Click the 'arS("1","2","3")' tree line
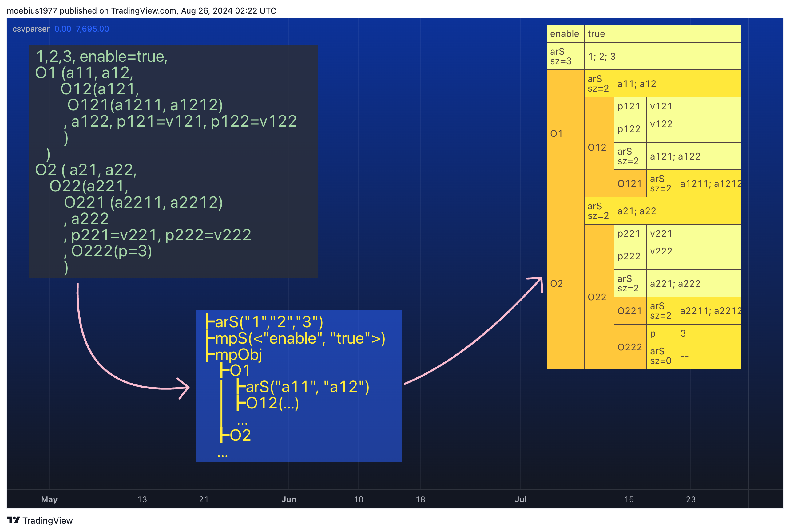790x532 pixels. tap(265, 322)
